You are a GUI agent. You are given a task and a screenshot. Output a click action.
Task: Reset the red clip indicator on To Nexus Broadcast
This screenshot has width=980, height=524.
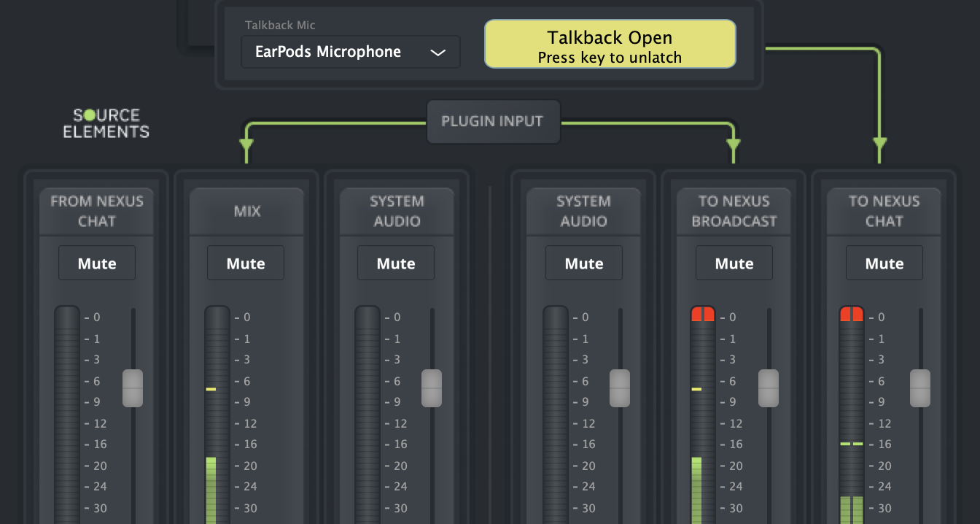704,315
